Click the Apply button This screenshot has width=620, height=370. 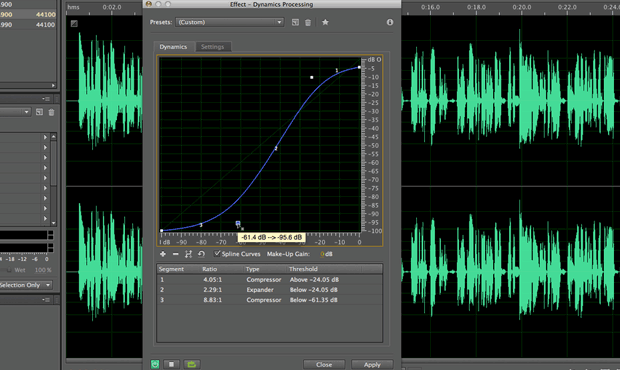[372, 364]
